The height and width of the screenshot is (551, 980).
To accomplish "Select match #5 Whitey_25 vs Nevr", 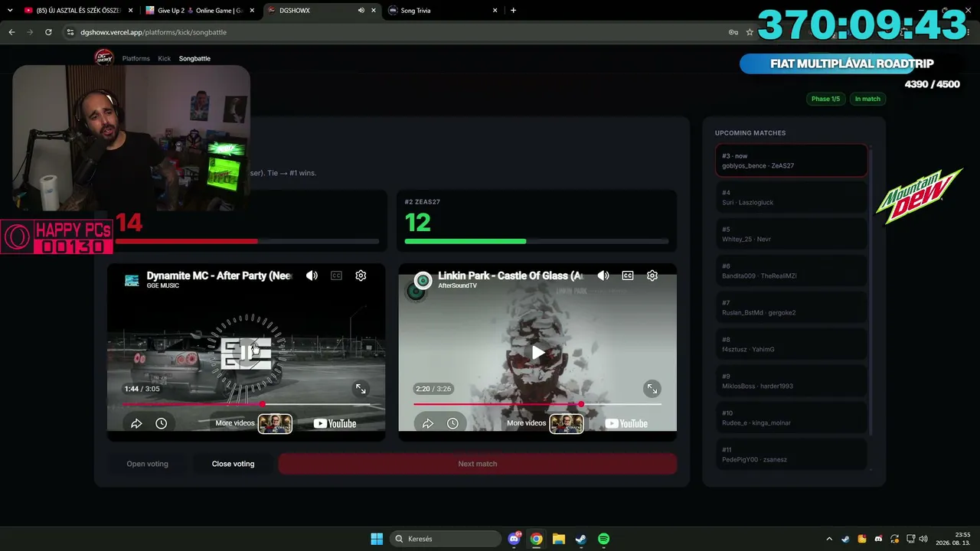I will coord(792,234).
